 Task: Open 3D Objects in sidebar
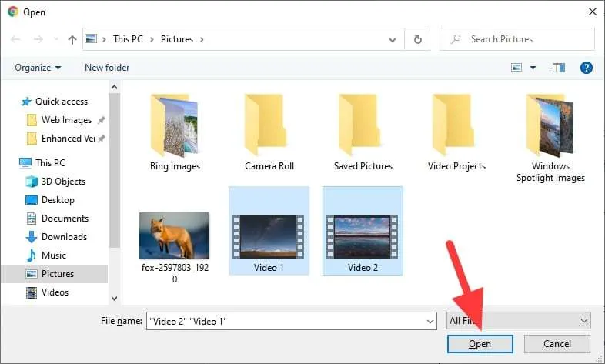click(63, 181)
